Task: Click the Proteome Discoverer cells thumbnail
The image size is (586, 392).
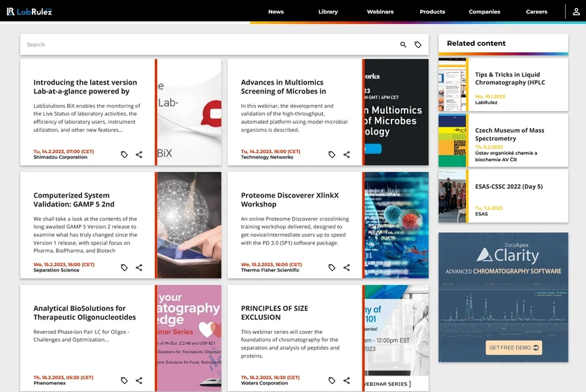Action: coord(396,225)
